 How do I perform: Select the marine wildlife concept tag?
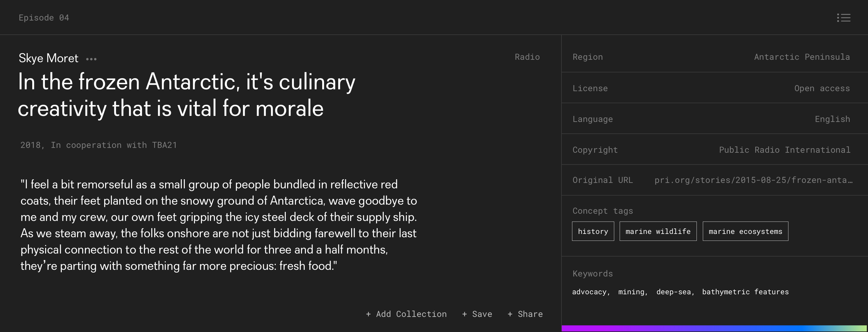pos(658,231)
